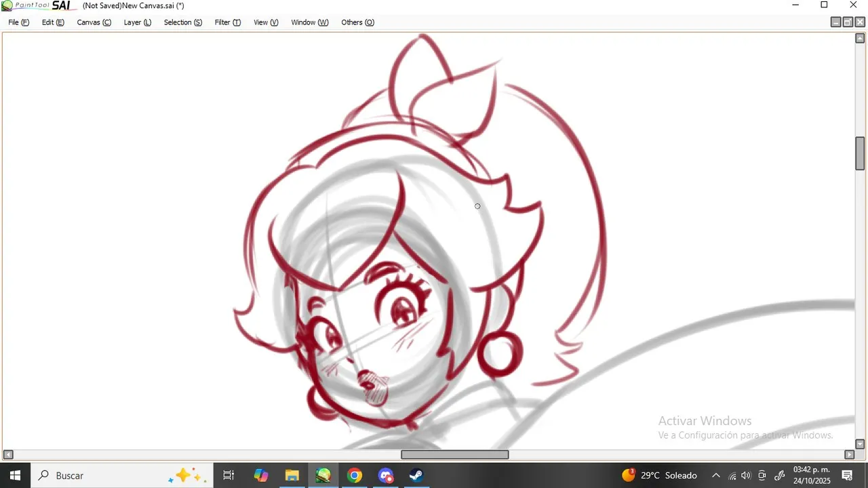This screenshot has width=868, height=488.
Task: Open the View menu
Action: click(x=266, y=22)
